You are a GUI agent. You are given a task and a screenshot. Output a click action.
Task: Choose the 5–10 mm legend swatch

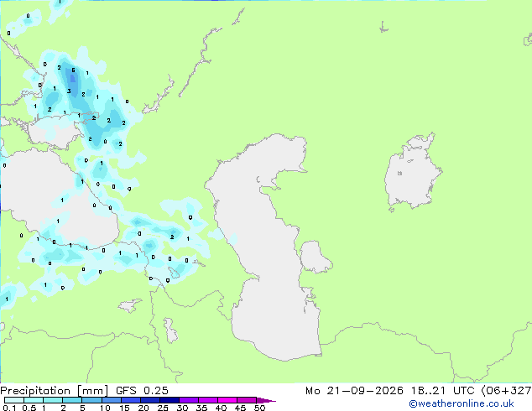click(x=92, y=400)
